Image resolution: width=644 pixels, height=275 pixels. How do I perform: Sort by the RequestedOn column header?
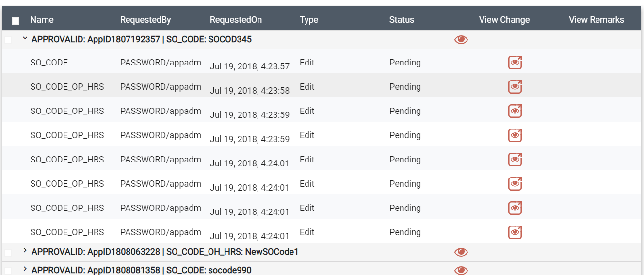click(236, 20)
